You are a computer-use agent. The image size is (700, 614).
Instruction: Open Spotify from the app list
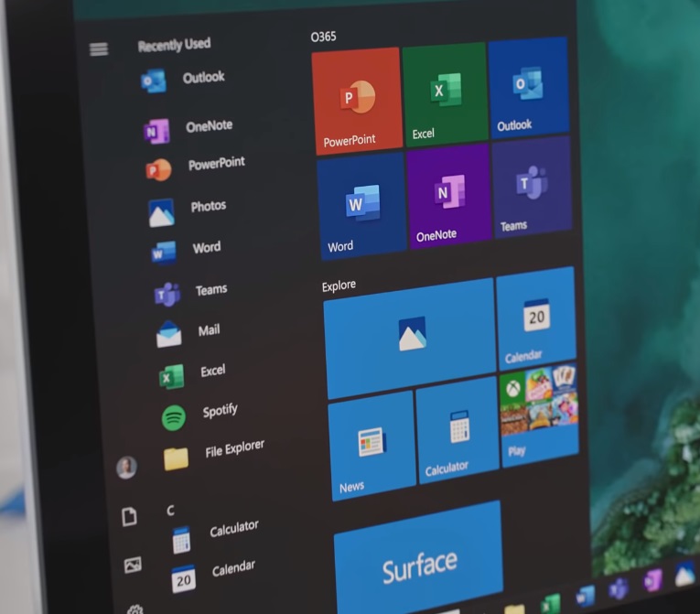click(x=199, y=415)
